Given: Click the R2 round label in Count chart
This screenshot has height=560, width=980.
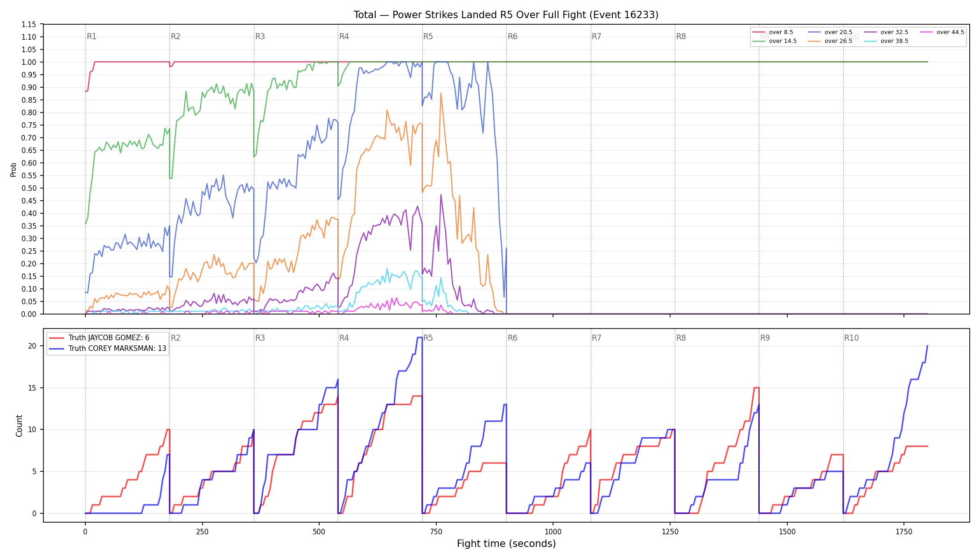Looking at the screenshot, I should tap(175, 338).
